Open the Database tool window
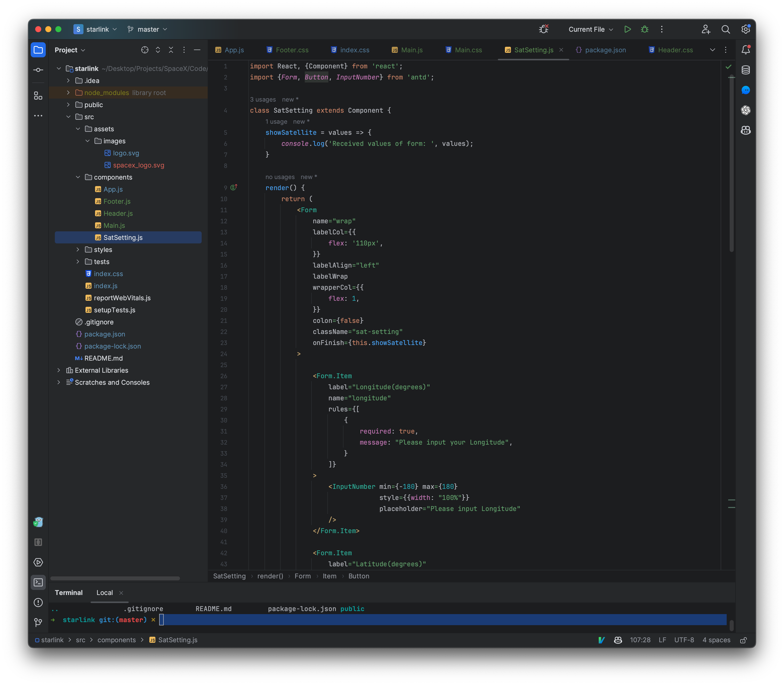784x685 pixels. (745, 70)
